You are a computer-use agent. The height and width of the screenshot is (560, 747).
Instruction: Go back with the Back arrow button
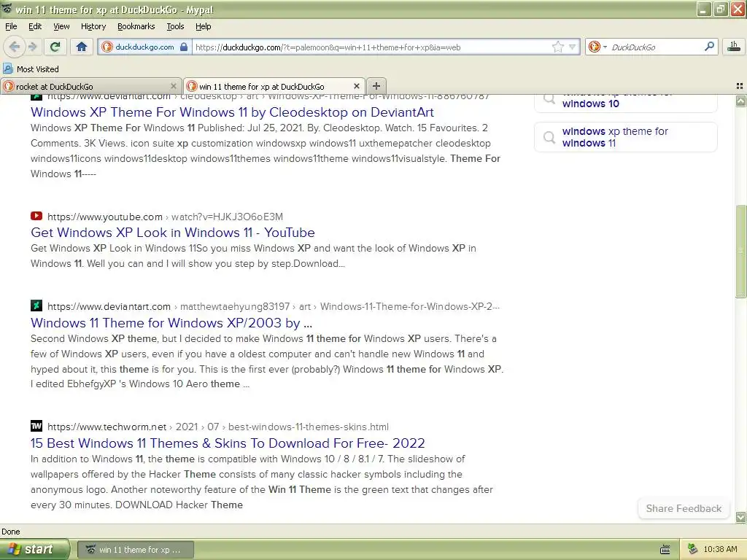pyautogui.click(x=15, y=47)
